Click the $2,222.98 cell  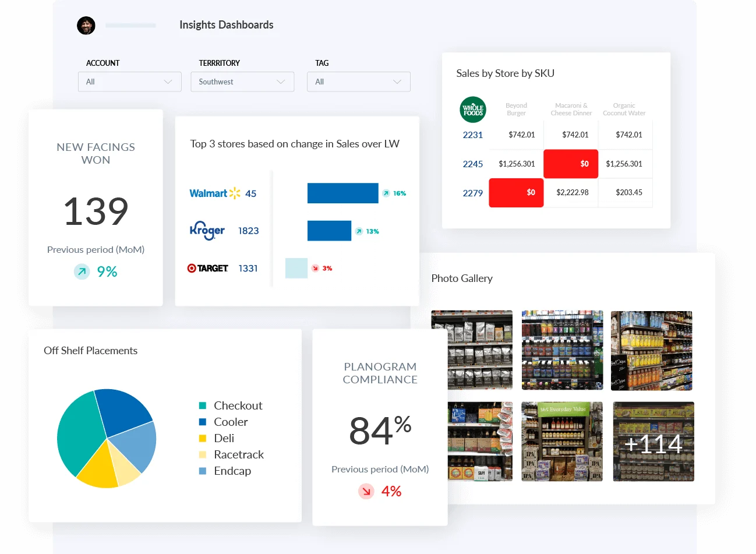point(573,192)
